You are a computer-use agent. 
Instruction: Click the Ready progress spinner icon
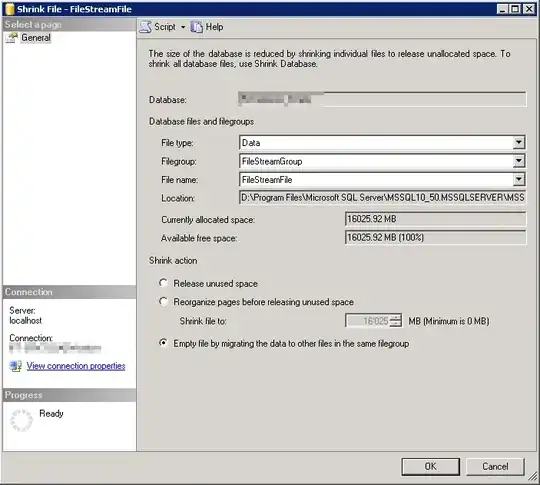(x=21, y=420)
